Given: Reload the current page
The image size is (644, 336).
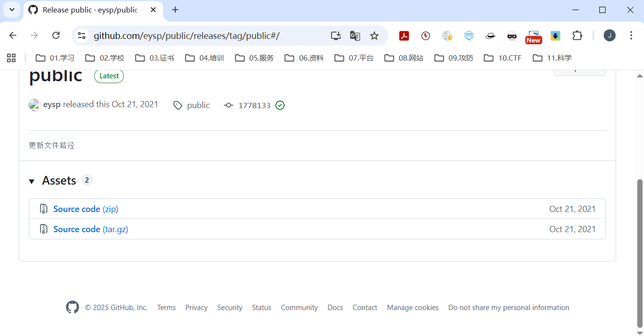Looking at the screenshot, I should coord(56,35).
